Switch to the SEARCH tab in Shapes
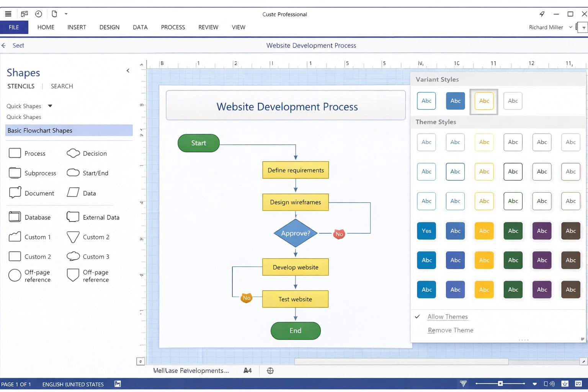Viewport: 588px width, 392px height. (x=62, y=86)
